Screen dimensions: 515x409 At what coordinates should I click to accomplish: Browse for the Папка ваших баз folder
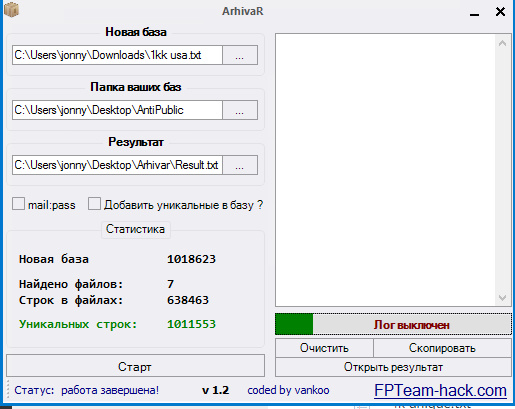click(240, 110)
